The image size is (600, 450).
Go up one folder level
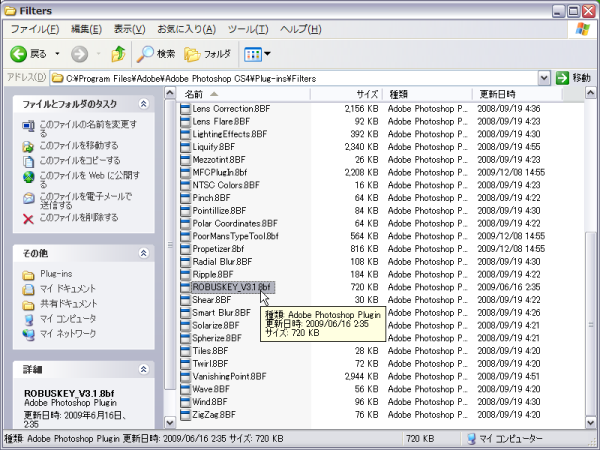tap(118, 54)
